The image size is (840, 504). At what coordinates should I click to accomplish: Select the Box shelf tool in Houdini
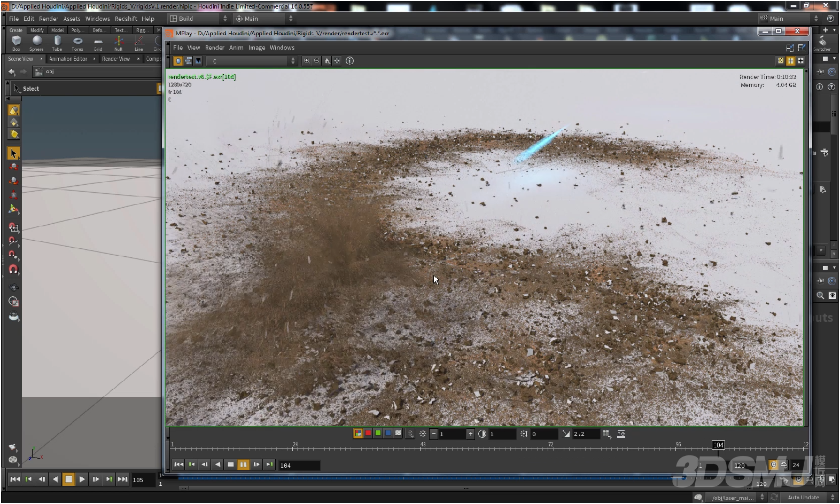click(16, 43)
